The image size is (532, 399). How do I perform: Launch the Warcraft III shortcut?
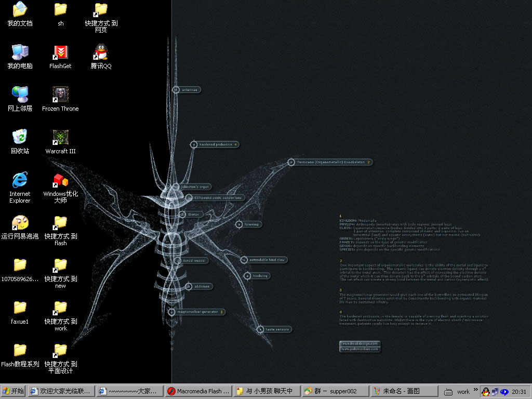tap(60, 141)
